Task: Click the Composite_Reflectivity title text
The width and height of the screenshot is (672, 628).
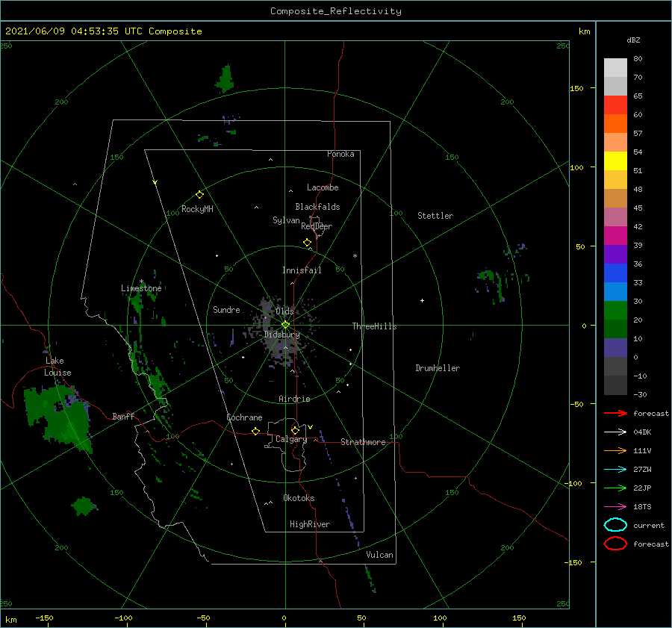Action: point(335,11)
